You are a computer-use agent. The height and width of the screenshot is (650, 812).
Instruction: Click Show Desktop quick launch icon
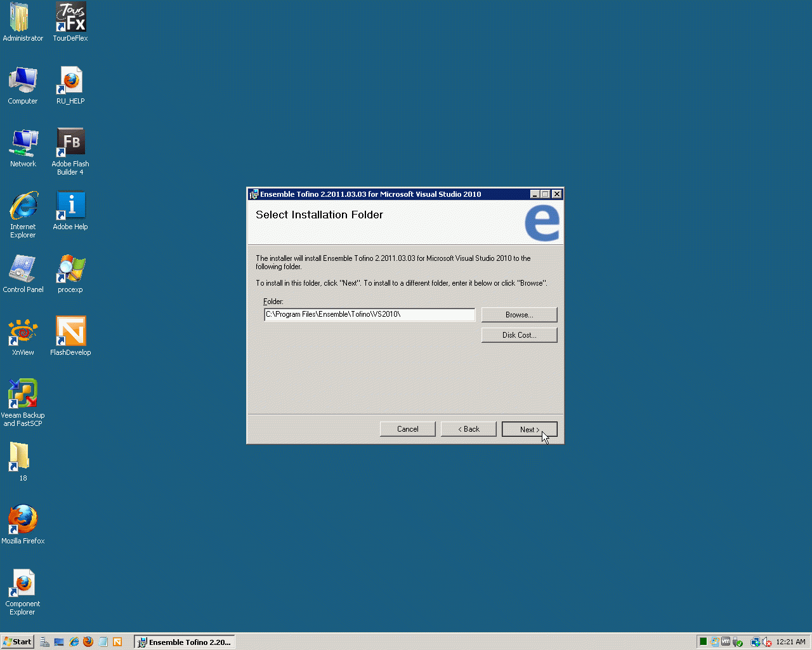pyautogui.click(x=59, y=642)
